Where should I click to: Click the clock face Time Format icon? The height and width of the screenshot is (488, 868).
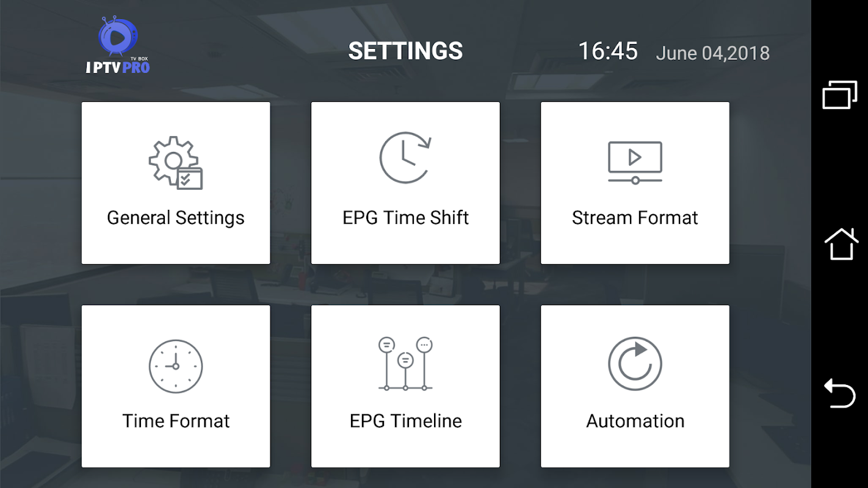(176, 366)
